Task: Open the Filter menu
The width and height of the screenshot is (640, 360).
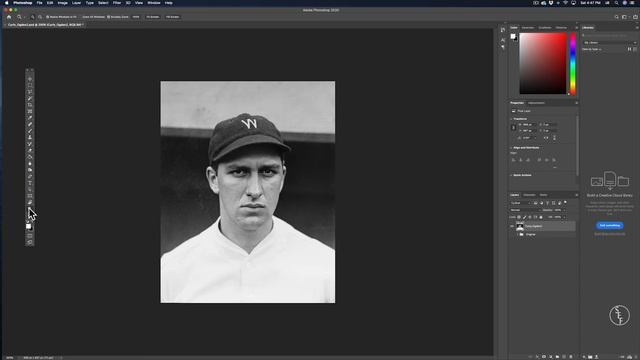Action: pyautogui.click(x=117, y=3)
